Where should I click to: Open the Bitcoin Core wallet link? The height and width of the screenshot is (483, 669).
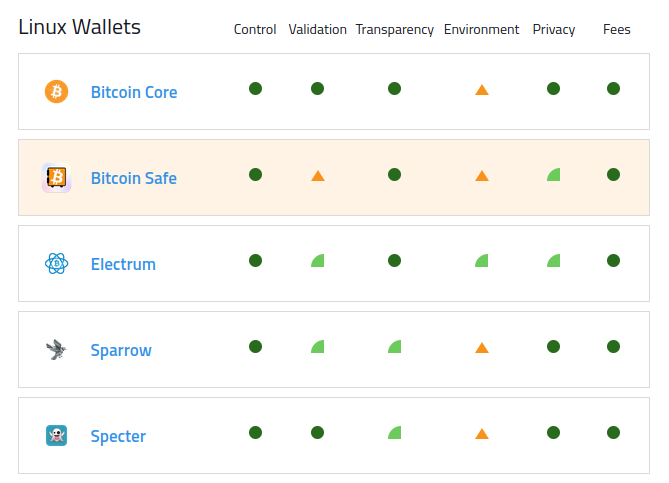(x=134, y=92)
